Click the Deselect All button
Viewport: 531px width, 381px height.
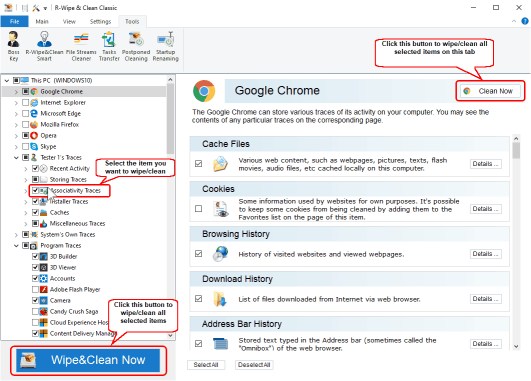254,365
